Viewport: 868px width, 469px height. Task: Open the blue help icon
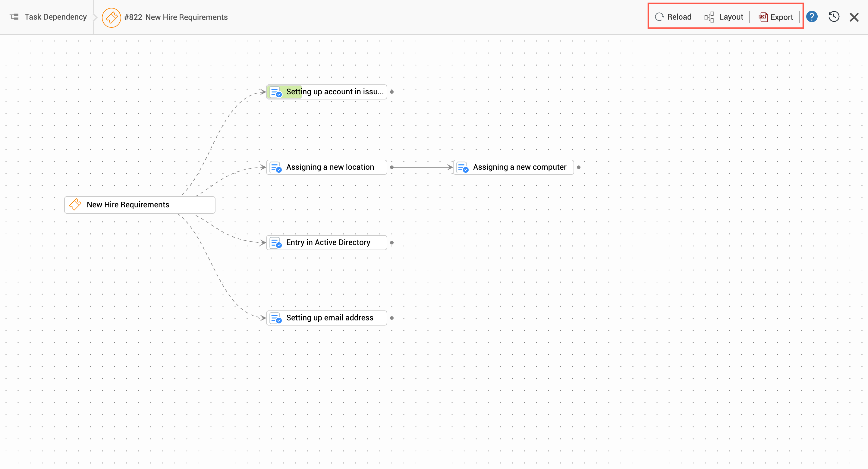pyautogui.click(x=812, y=17)
